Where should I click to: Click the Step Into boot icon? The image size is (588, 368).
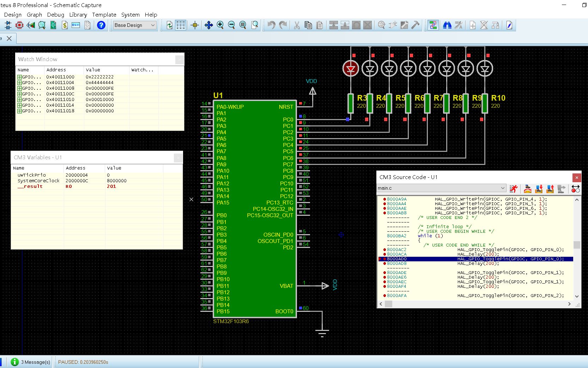(x=539, y=189)
